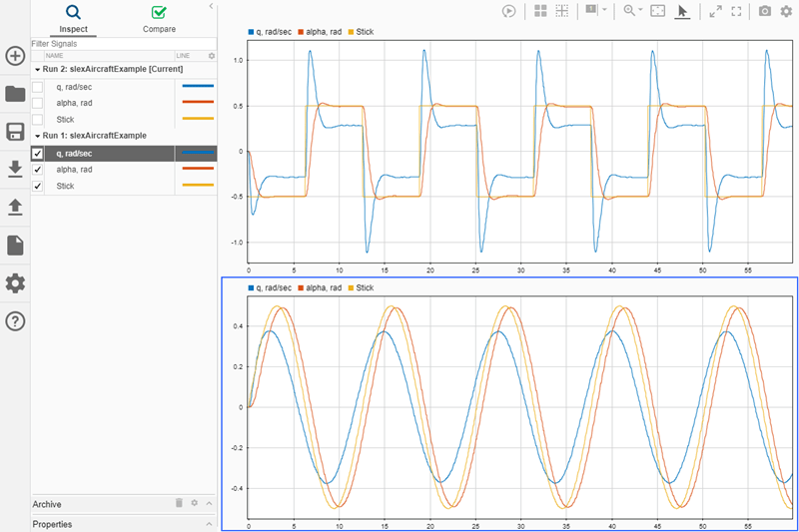This screenshot has width=799, height=532.
Task: Expand the Archive panel chevron
Action: [x=209, y=503]
